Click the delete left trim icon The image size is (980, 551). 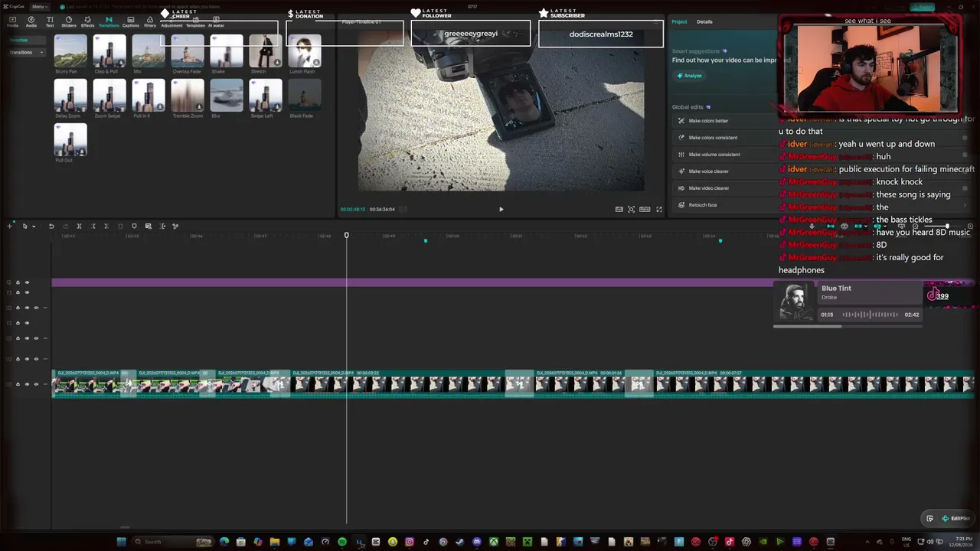click(93, 226)
